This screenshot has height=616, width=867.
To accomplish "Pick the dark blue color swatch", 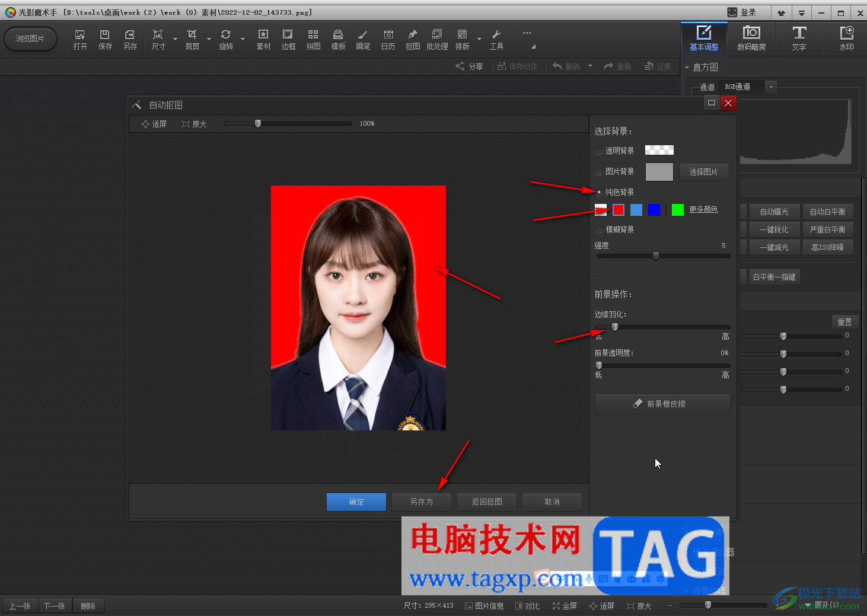I will [x=654, y=209].
